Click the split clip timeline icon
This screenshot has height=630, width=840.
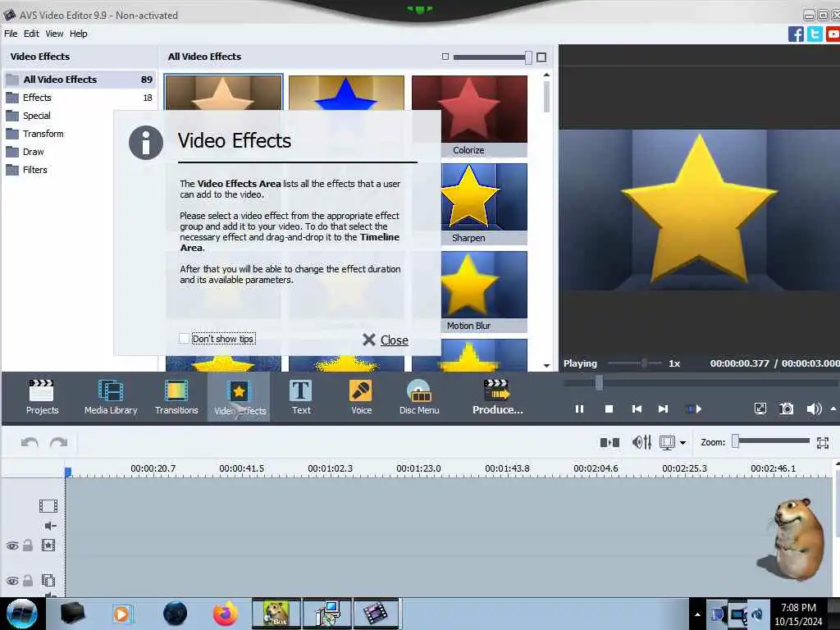coord(609,442)
